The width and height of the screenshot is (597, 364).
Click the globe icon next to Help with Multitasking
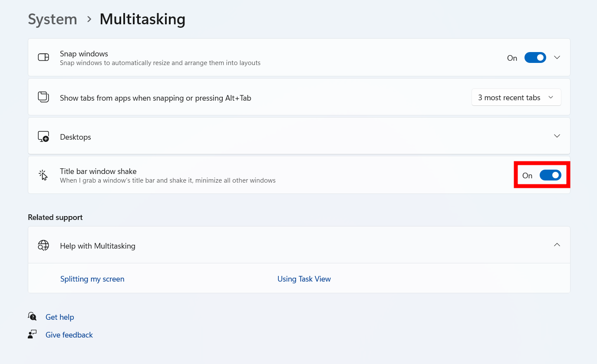[43, 246]
